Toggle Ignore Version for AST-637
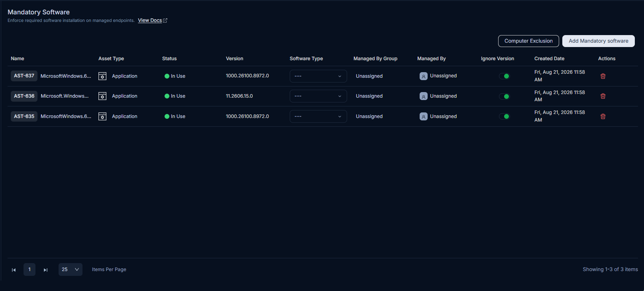Image resolution: width=644 pixels, height=291 pixels. (x=504, y=76)
